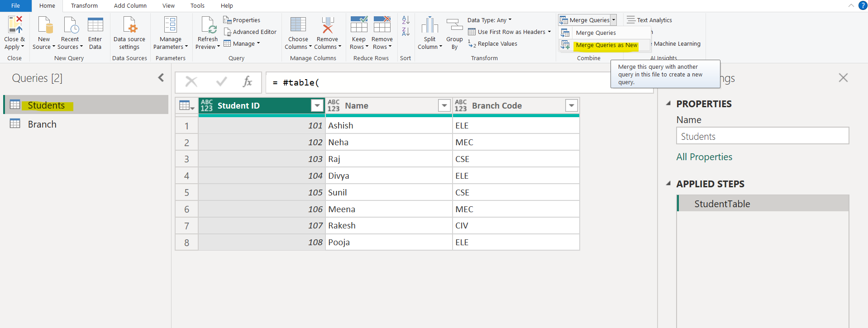Click the All Properties link
The height and width of the screenshot is (328, 868).
click(704, 157)
